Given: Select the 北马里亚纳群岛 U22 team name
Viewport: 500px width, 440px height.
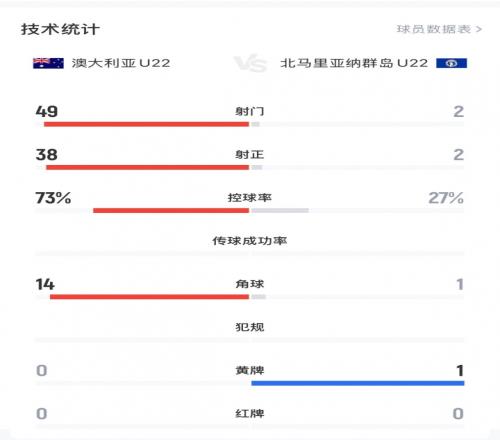Looking at the screenshot, I should point(354,63).
